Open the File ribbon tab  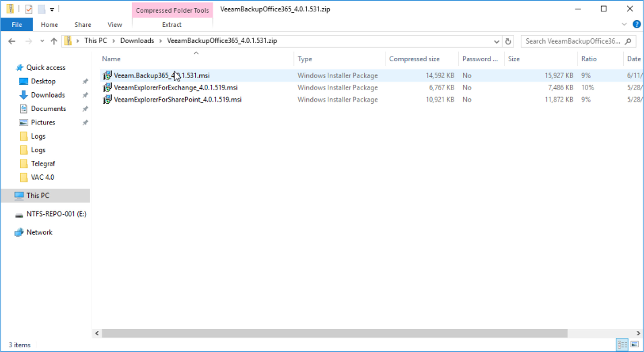[17, 25]
